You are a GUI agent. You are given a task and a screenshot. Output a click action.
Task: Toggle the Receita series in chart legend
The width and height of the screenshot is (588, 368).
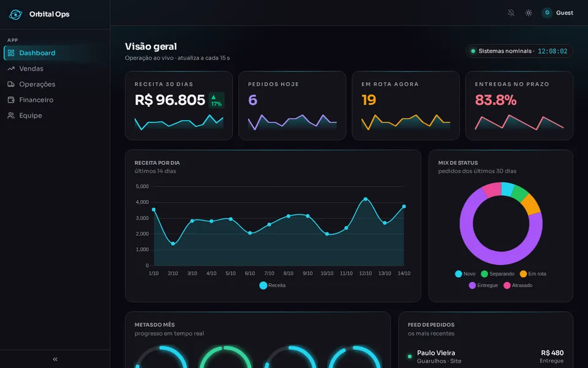(x=273, y=285)
